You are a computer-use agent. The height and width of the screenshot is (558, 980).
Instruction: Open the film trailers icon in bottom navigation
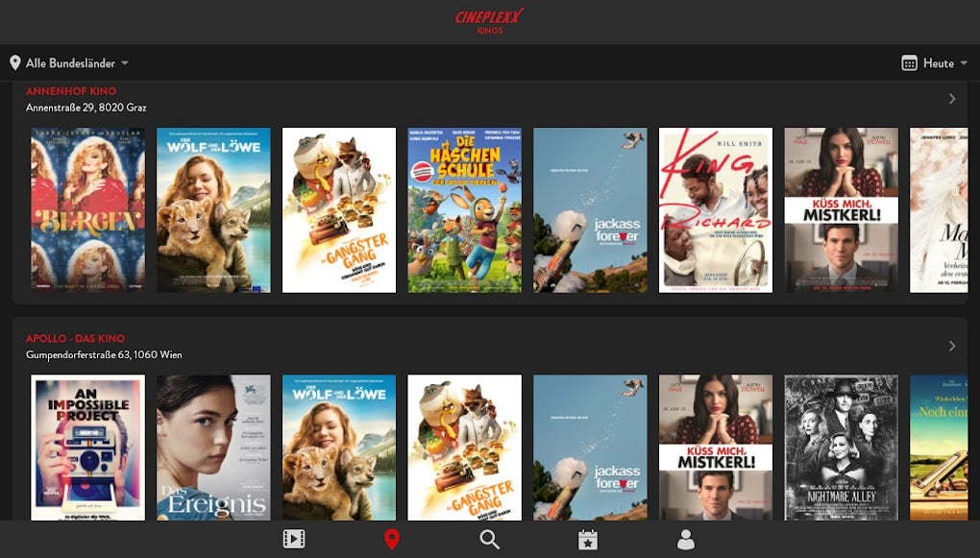[294, 539]
